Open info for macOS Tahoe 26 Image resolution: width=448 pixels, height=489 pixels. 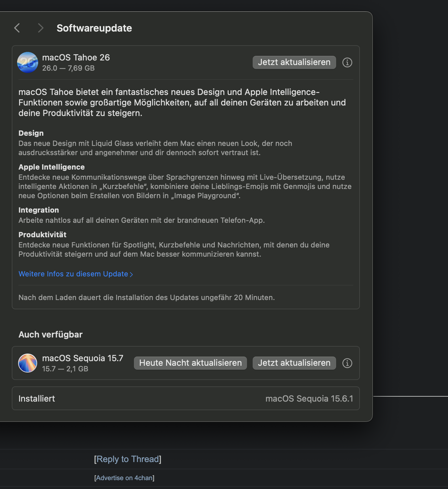click(x=347, y=62)
